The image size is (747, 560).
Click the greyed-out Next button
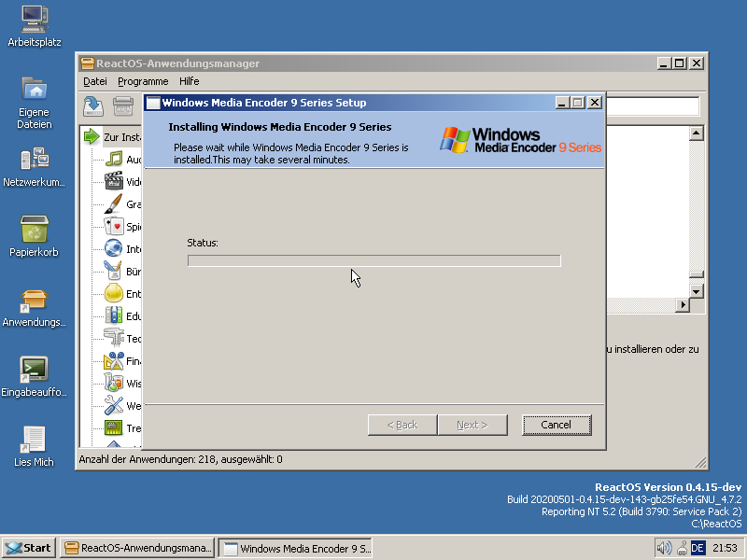click(x=472, y=425)
